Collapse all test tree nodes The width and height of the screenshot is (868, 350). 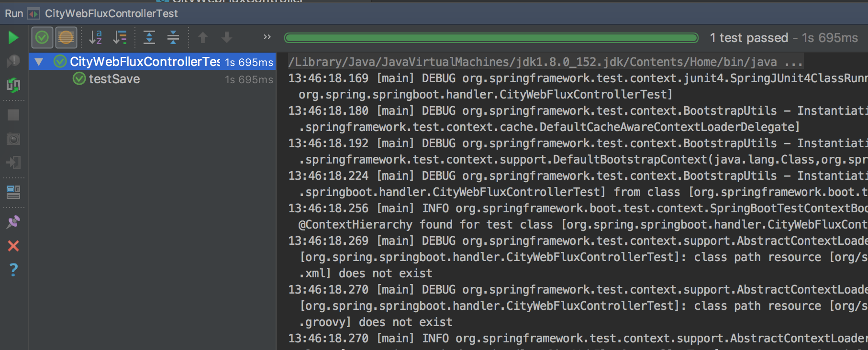[173, 37]
